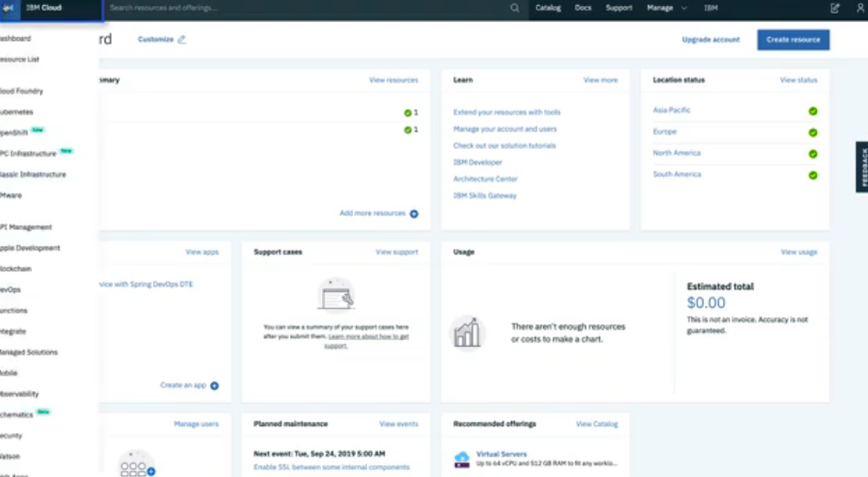Open OpenShift in the sidebar

coord(14,133)
